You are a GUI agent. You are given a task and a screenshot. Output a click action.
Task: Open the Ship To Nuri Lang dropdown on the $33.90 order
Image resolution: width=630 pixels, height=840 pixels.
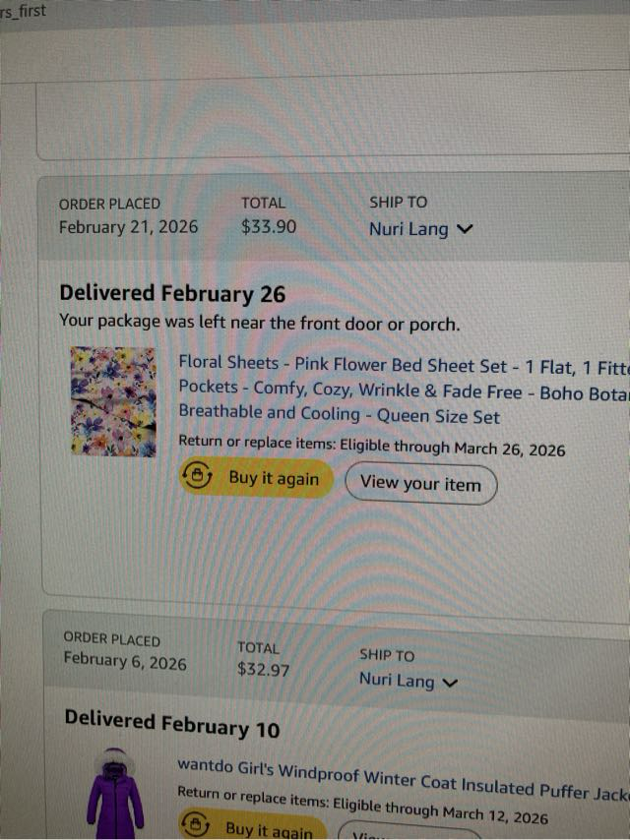point(409,230)
